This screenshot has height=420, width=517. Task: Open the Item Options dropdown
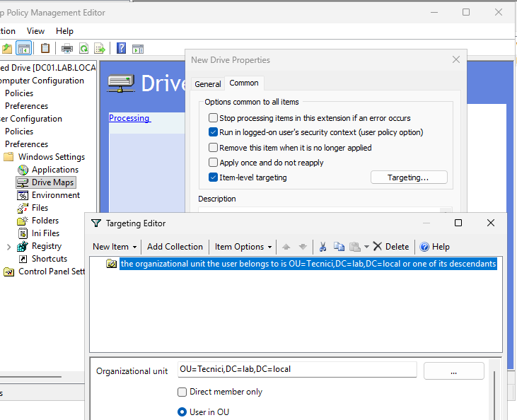point(243,247)
